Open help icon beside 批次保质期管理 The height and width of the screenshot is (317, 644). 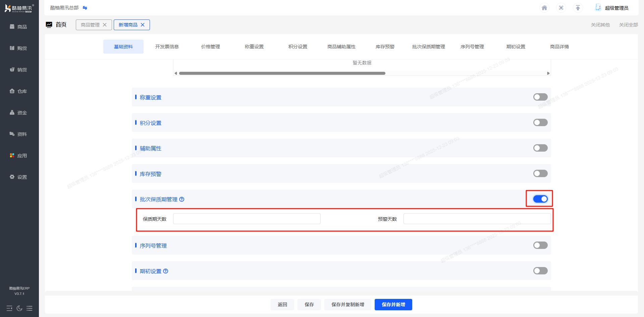[182, 199]
